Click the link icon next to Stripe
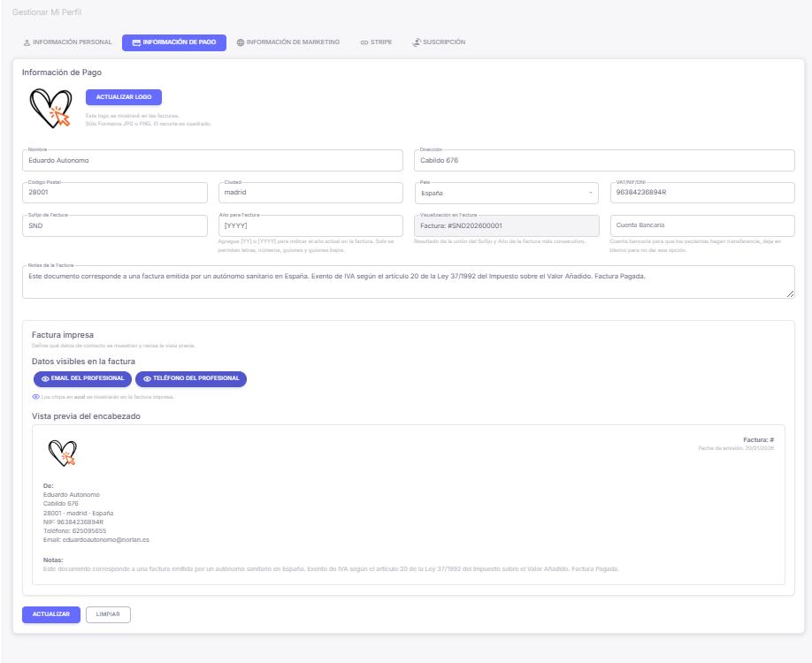Viewport: 812px width, 663px height. click(x=364, y=42)
